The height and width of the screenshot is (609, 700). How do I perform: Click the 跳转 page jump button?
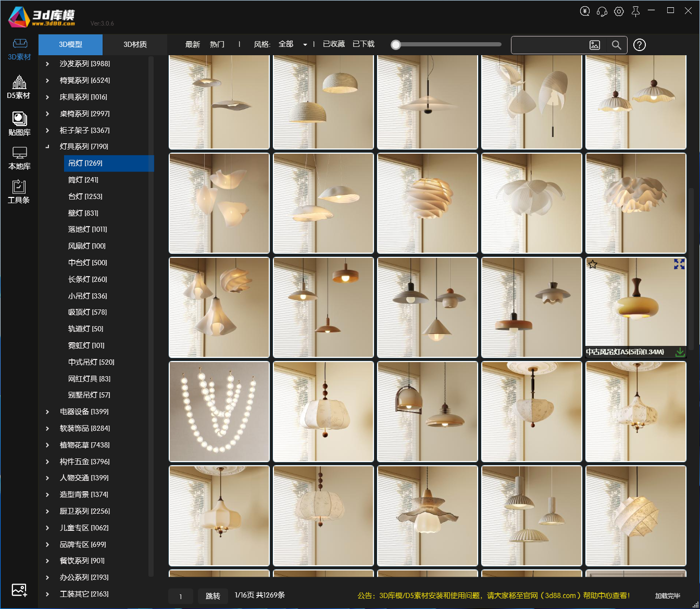213,596
